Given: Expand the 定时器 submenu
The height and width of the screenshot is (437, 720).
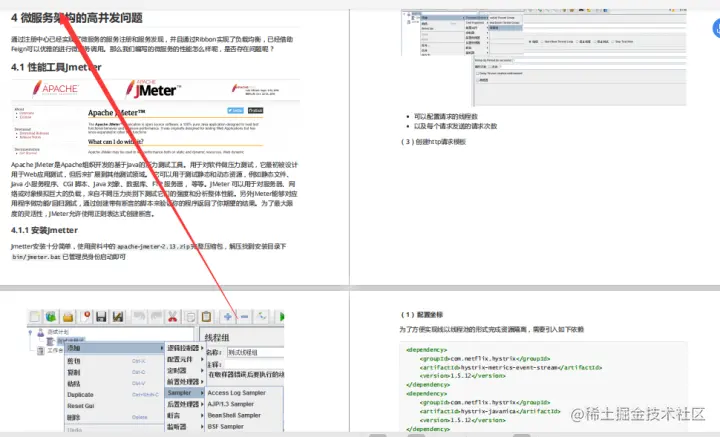Looking at the screenshot, I should [x=185, y=370].
